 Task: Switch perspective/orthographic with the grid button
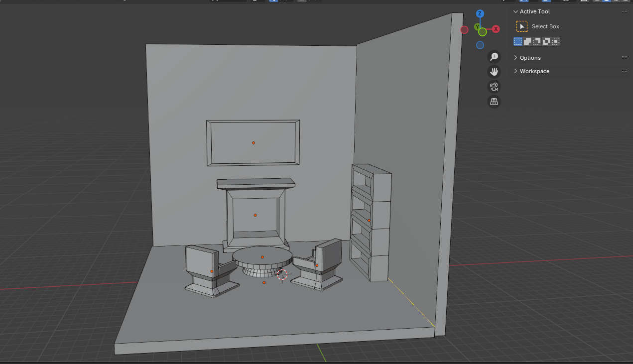coord(494,102)
